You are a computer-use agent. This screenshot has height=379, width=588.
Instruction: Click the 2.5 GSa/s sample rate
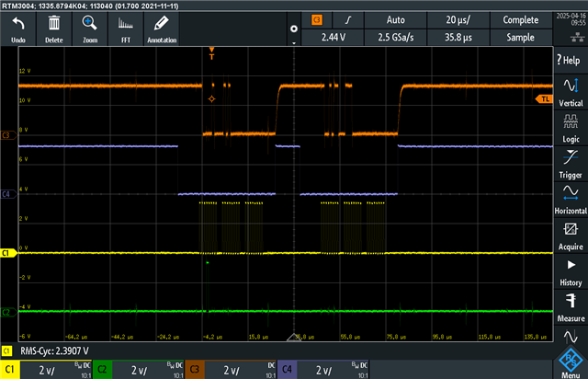pyautogui.click(x=395, y=38)
